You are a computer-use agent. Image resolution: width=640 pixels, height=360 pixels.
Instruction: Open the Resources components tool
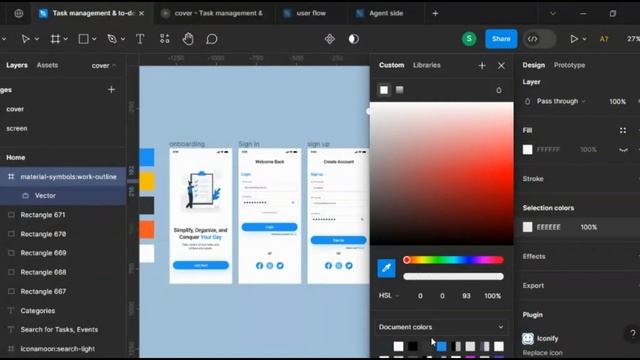(164, 39)
